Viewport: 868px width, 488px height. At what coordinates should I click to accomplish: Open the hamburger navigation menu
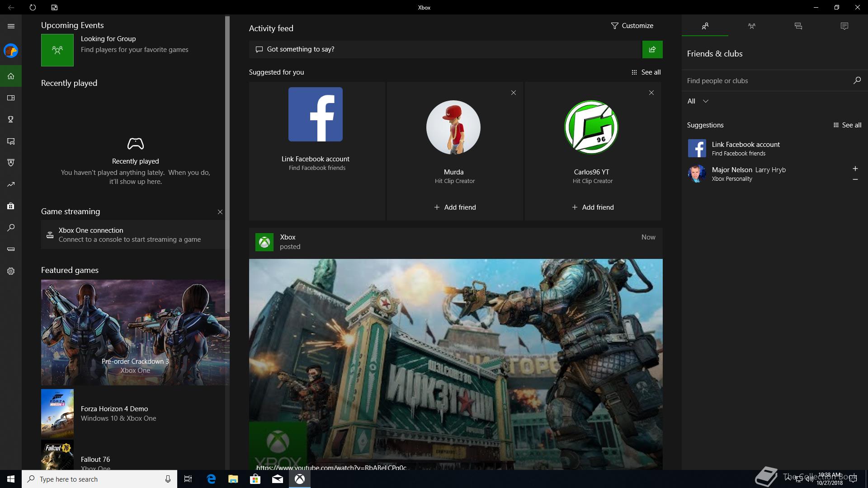11,26
